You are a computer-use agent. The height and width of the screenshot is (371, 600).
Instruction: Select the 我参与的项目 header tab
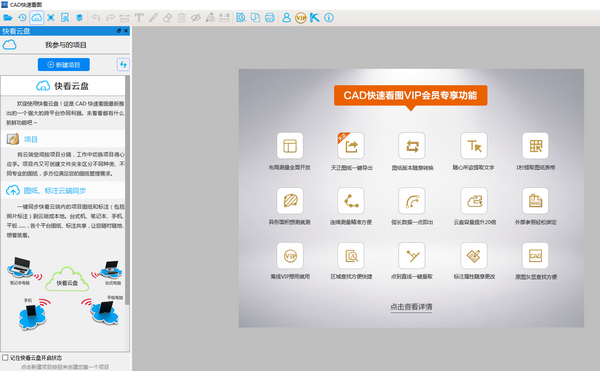66,45
